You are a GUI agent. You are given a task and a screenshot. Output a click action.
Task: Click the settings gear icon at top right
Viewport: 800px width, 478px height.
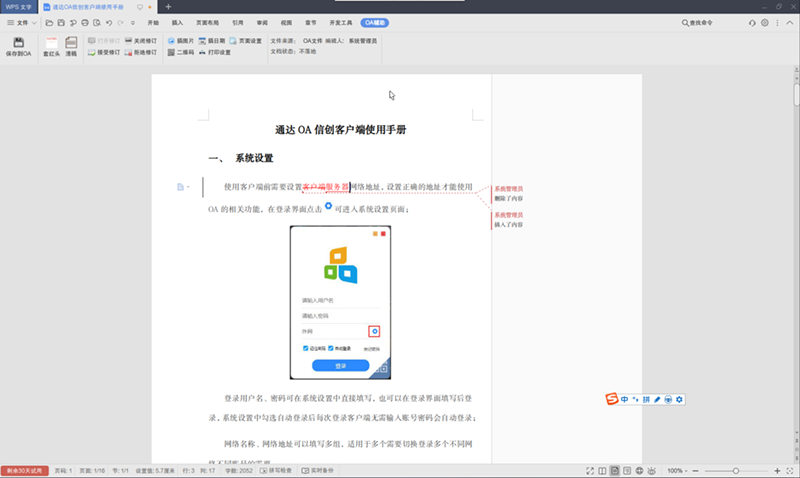point(765,23)
